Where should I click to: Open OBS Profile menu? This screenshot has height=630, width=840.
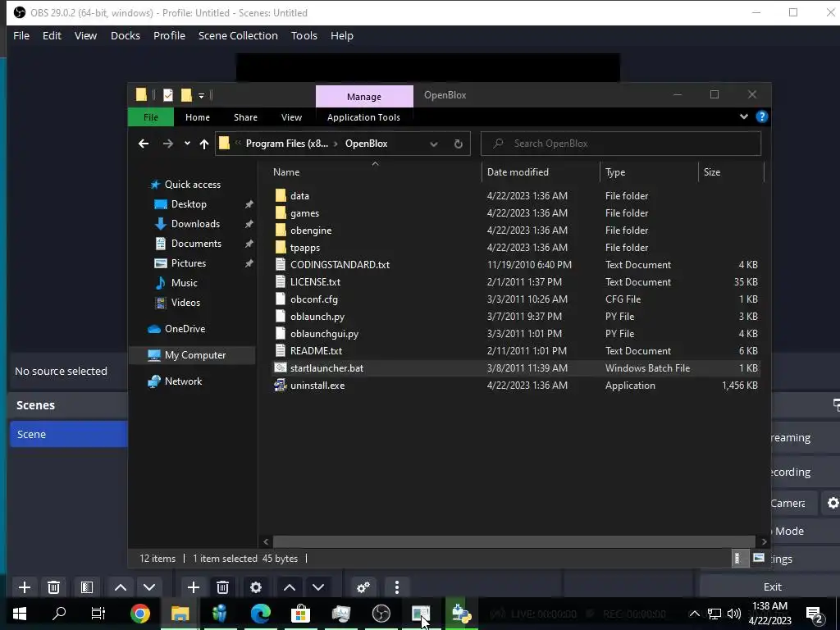pyautogui.click(x=169, y=35)
